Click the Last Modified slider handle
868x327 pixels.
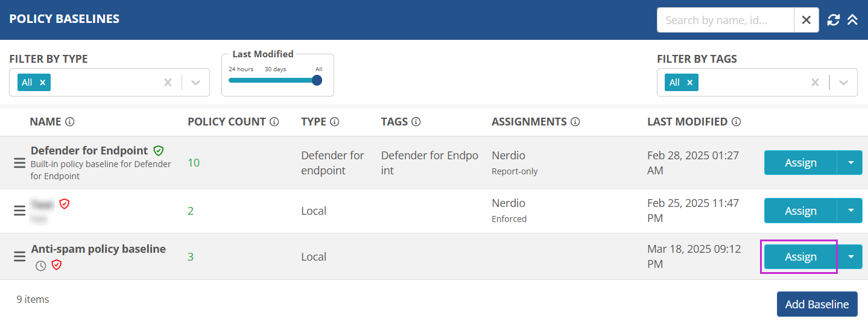(x=317, y=80)
